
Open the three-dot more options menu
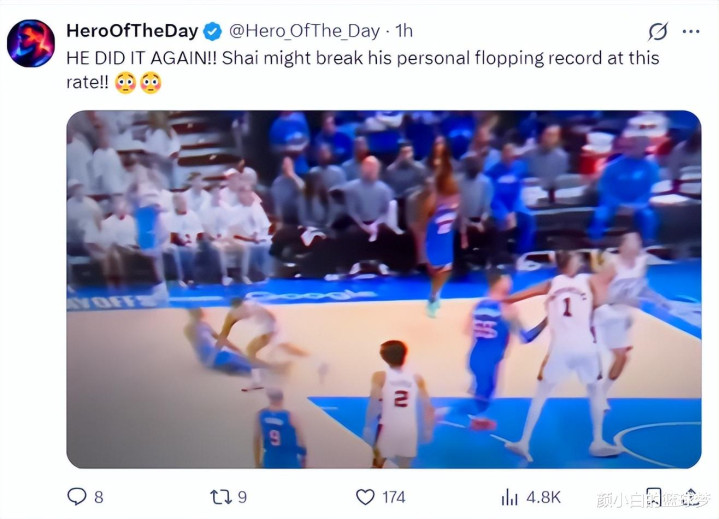[x=691, y=31]
